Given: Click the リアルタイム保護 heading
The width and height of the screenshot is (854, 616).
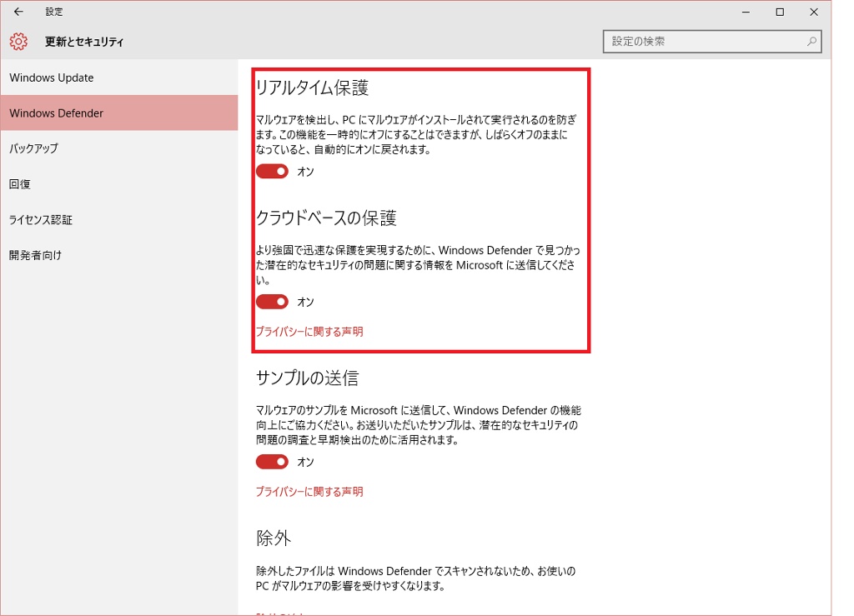Looking at the screenshot, I should pos(312,88).
